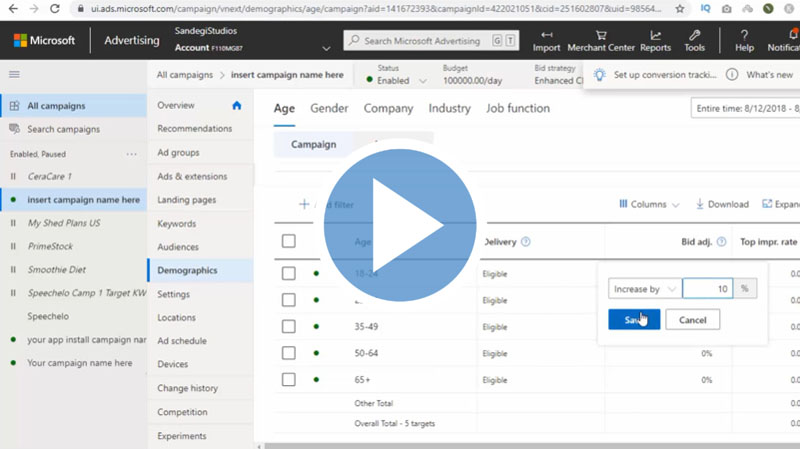This screenshot has width=800, height=449.
Task: Check the 35-49 row checkbox
Action: pyautogui.click(x=289, y=327)
